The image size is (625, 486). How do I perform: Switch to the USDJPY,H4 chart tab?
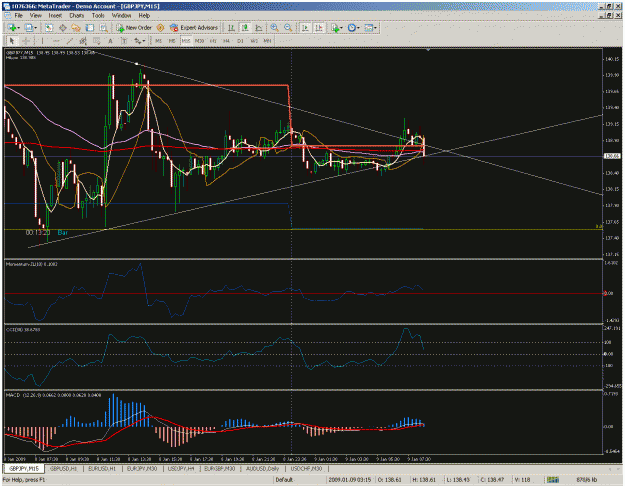click(181, 468)
